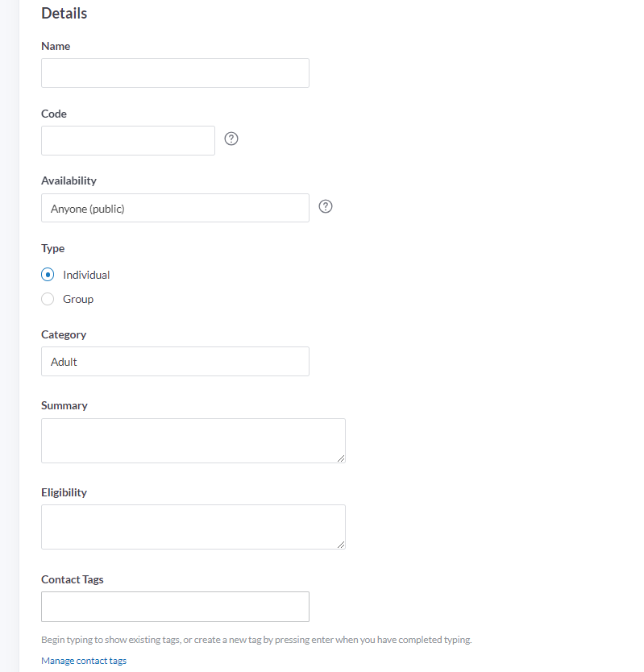Click the Manage contact tags link

pyautogui.click(x=83, y=660)
